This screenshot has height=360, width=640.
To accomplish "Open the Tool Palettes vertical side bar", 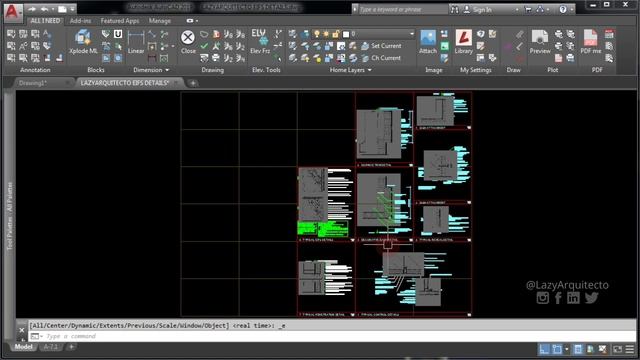I will 9,216.
